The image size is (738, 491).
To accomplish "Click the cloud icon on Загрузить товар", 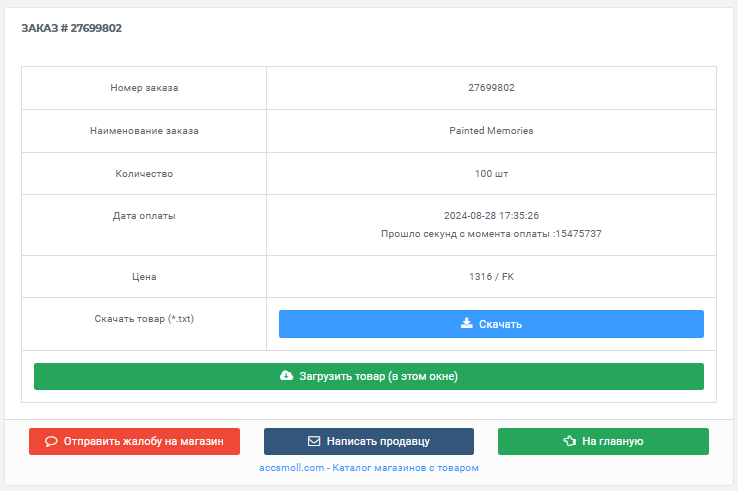I will [x=286, y=376].
